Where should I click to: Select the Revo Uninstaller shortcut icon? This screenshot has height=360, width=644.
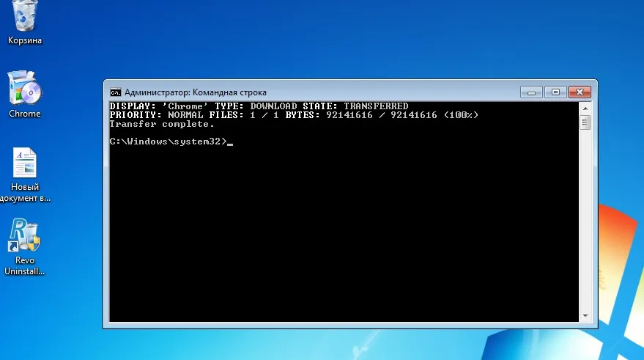24,235
